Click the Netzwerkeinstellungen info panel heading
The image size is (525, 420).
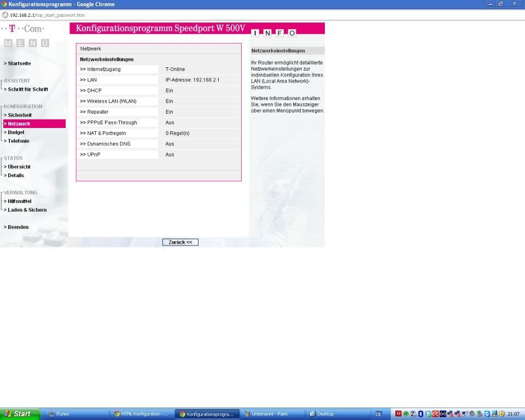pyautogui.click(x=278, y=51)
